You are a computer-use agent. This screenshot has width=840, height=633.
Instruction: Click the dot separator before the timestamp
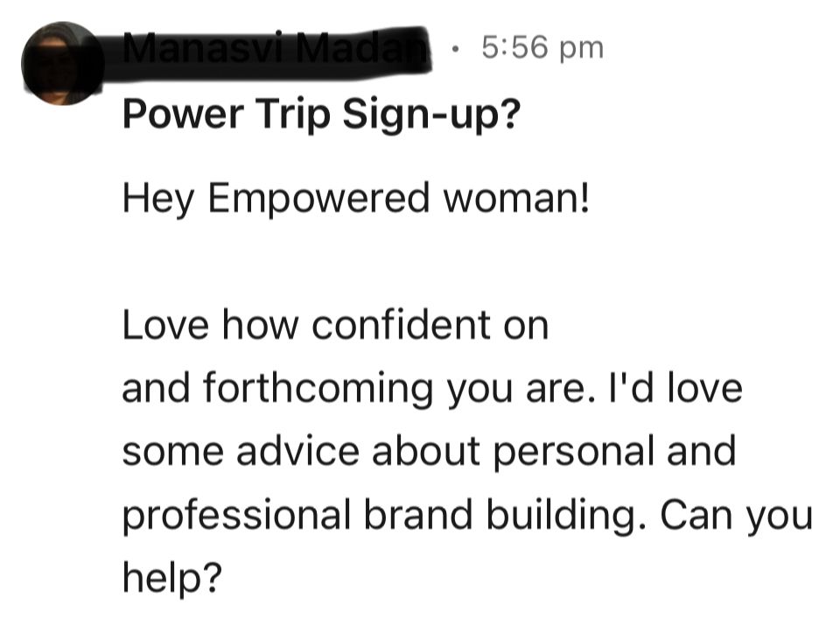pos(455,50)
